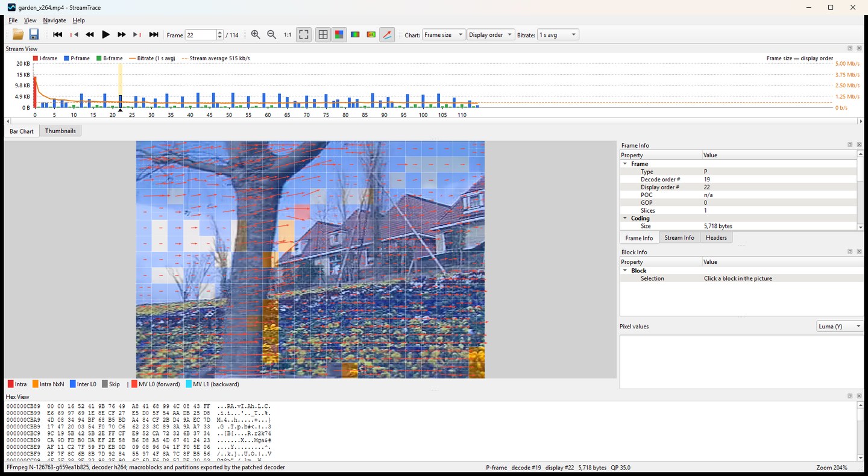Float the Block Info panel

point(850,251)
